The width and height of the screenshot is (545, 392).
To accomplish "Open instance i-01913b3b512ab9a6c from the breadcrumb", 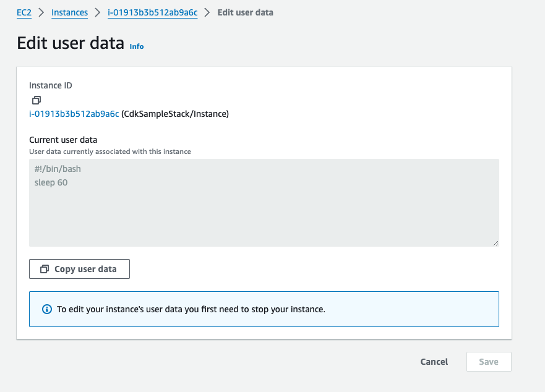I will coord(152,12).
